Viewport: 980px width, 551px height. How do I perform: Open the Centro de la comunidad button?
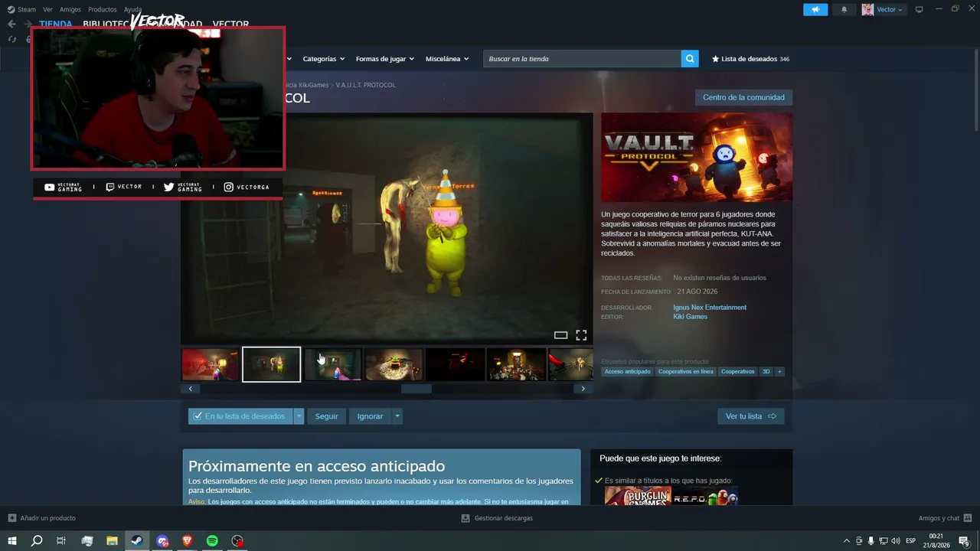click(x=743, y=97)
